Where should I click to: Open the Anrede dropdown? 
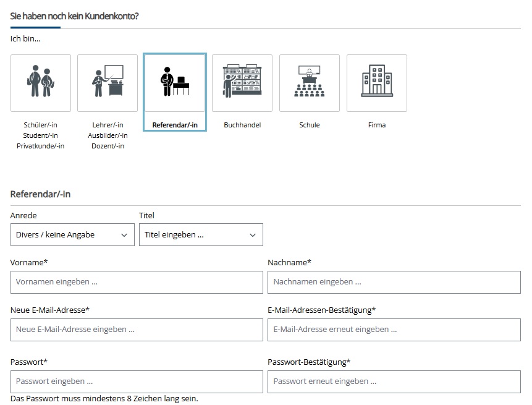click(x=72, y=234)
